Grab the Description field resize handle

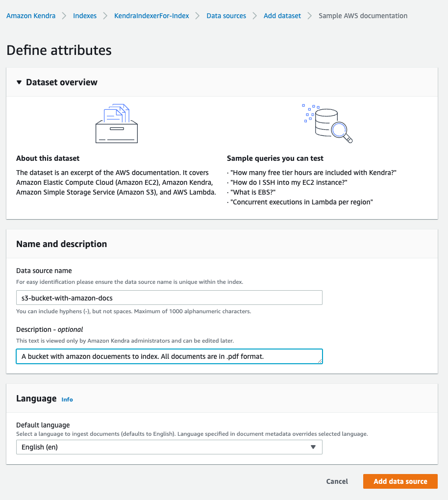pyautogui.click(x=320, y=361)
